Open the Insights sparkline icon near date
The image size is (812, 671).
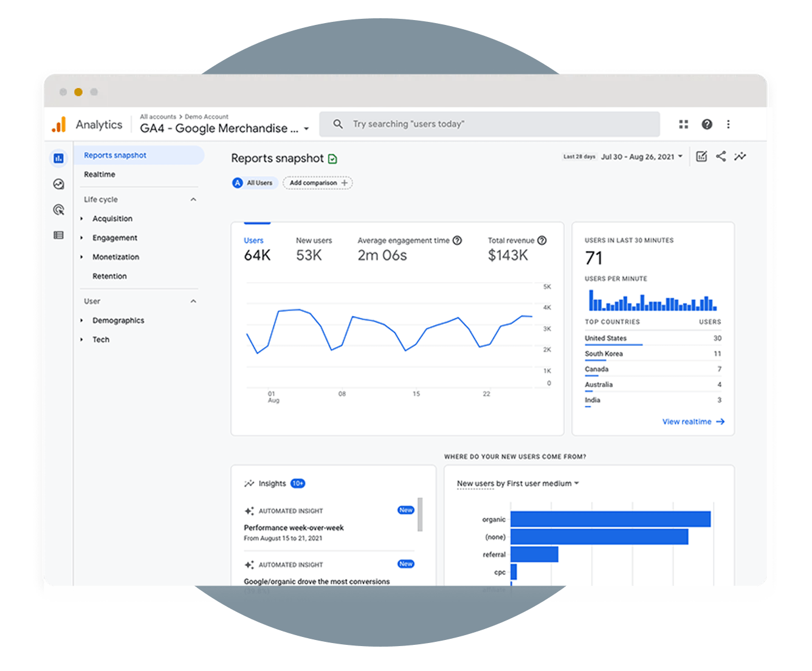point(740,156)
